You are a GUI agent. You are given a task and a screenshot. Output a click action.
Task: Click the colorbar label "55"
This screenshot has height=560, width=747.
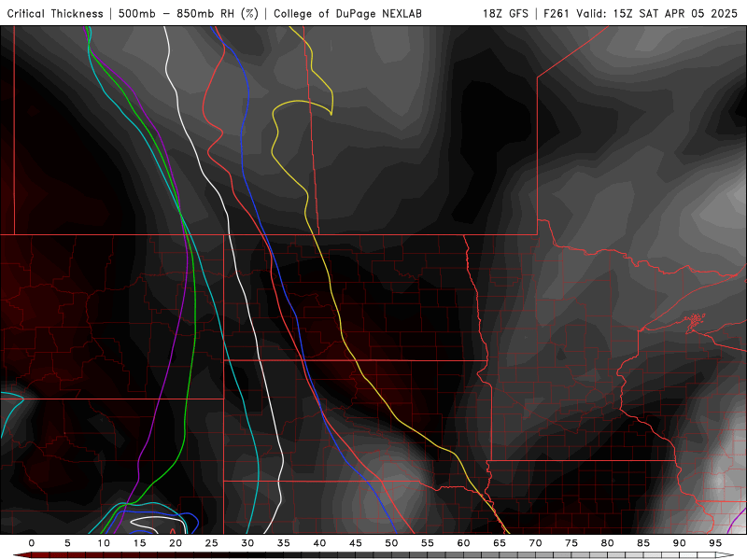[x=428, y=543]
